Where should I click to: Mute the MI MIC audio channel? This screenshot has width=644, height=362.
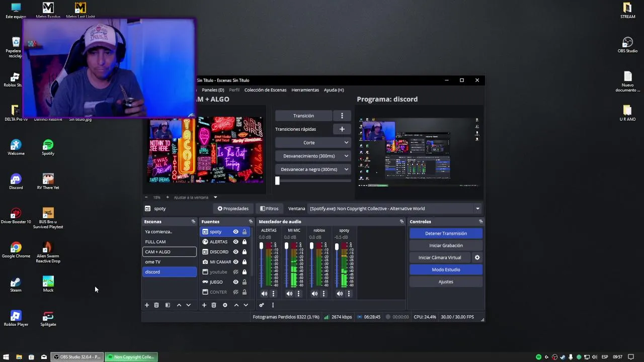point(289,294)
